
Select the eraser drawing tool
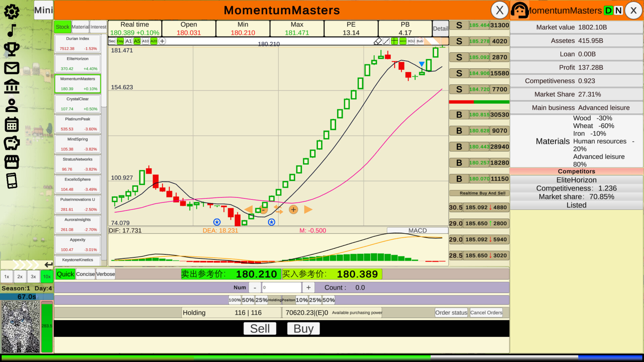pyautogui.click(x=378, y=41)
